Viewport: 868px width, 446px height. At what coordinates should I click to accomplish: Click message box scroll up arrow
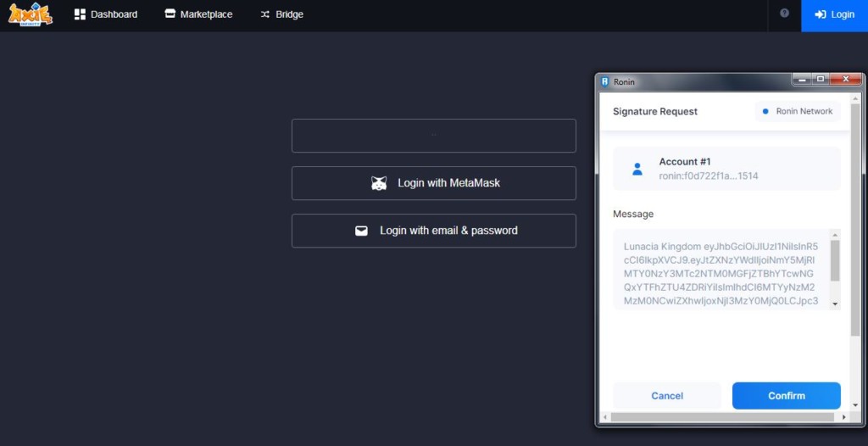835,235
